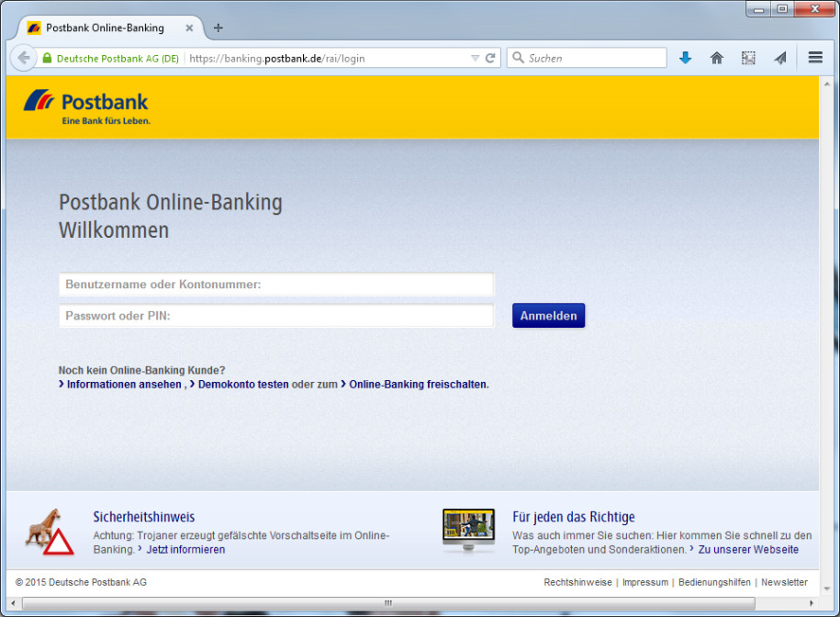Click the horizontal scrollbar right arrow
The width and height of the screenshot is (840, 617).
[812, 603]
